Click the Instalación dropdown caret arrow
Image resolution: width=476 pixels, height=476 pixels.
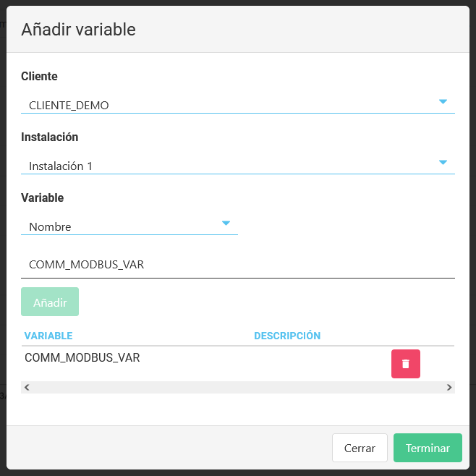point(443,163)
